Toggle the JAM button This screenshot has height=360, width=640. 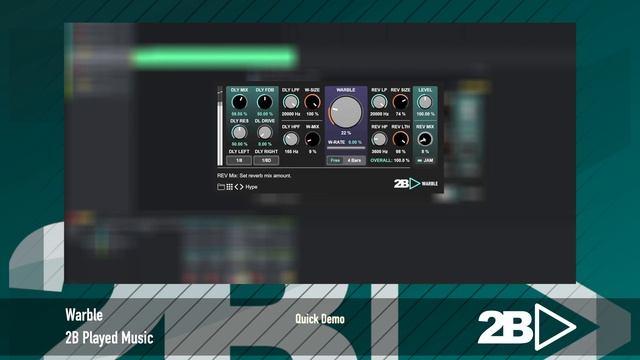(425, 160)
